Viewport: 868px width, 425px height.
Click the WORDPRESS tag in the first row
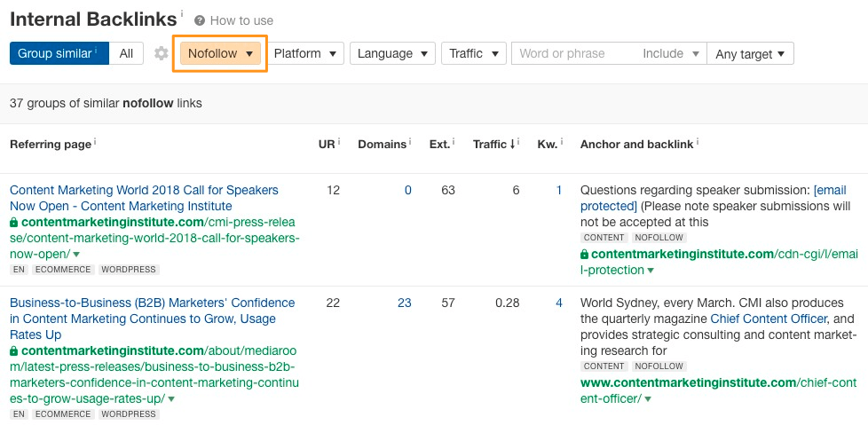(x=129, y=270)
